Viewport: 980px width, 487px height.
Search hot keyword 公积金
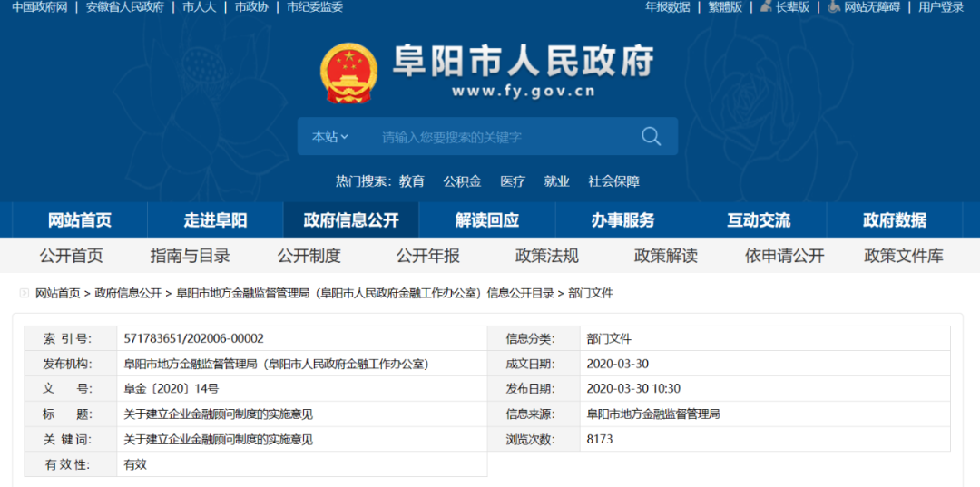coord(463,181)
